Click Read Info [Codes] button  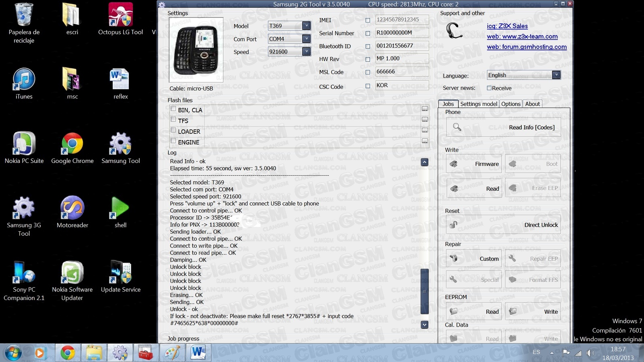point(504,127)
